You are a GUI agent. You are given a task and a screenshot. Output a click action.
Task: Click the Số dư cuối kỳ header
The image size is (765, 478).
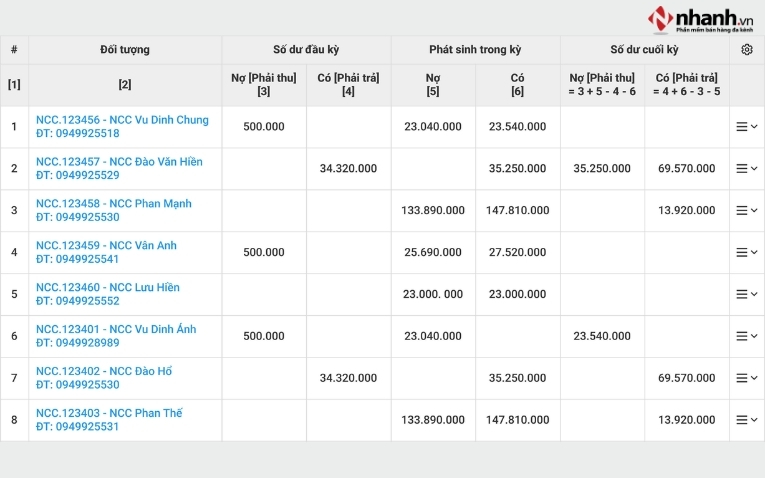(x=644, y=50)
